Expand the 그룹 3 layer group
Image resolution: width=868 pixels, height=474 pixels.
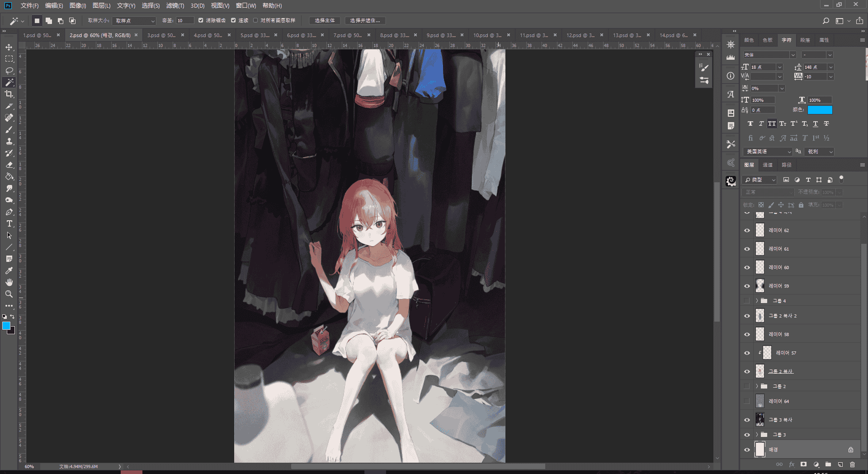pyautogui.click(x=757, y=435)
